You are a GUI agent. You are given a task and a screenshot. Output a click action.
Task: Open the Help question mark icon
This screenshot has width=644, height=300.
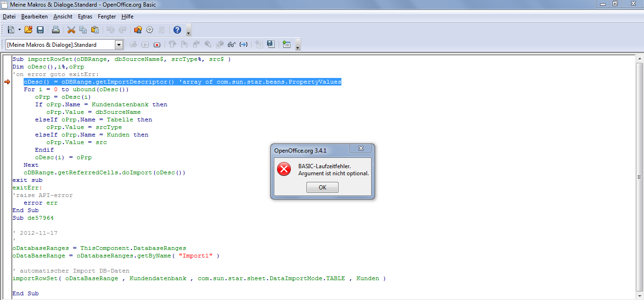(x=177, y=30)
